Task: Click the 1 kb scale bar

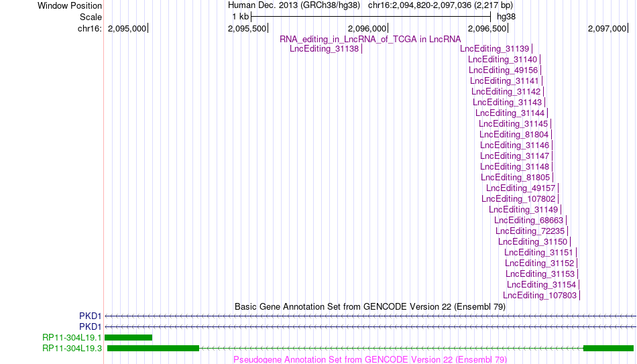Action: [371, 17]
